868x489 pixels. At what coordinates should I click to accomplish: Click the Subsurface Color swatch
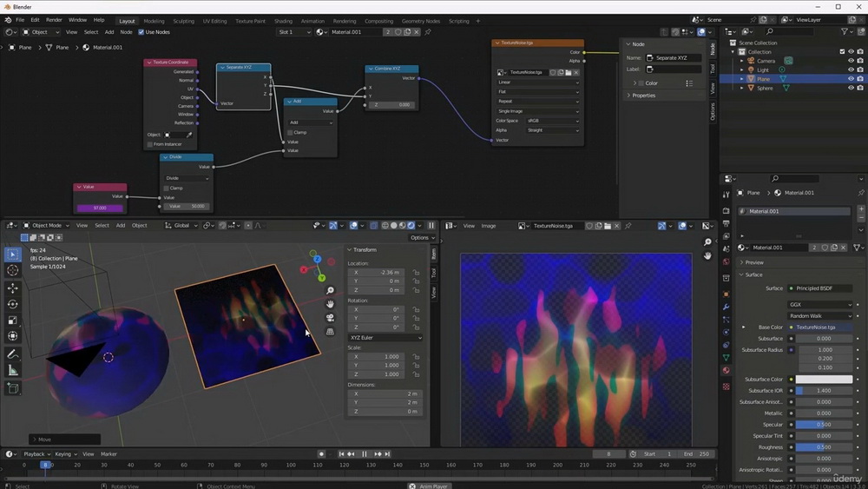tap(824, 380)
